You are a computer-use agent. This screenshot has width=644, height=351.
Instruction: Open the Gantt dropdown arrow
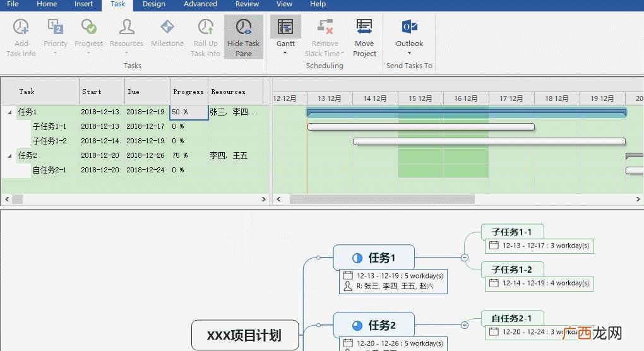click(x=285, y=53)
